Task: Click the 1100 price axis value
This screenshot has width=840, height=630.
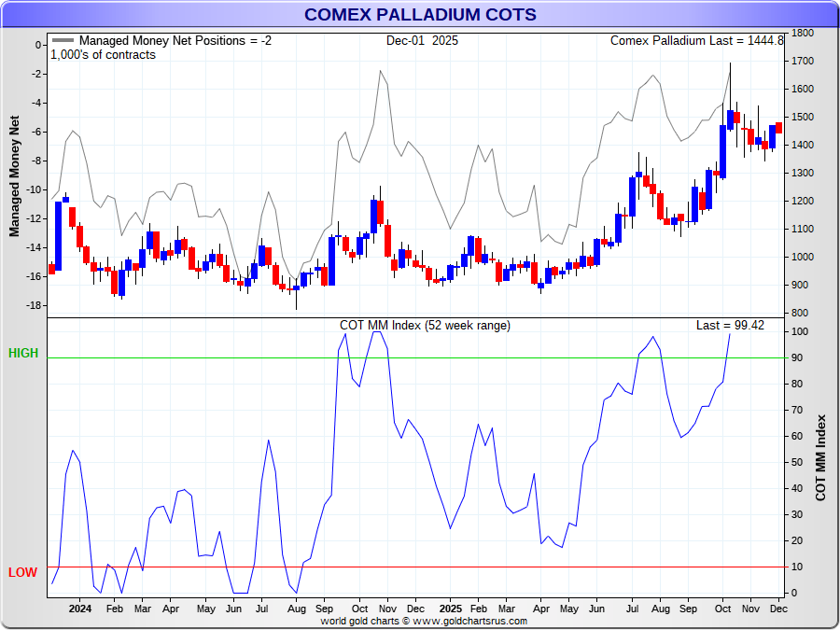Action: [x=803, y=229]
